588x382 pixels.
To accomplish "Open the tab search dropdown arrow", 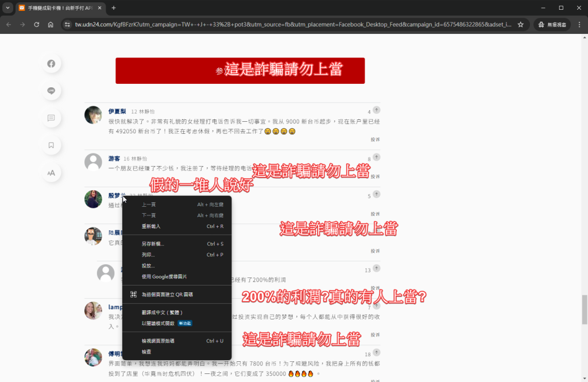I will 8,8.
